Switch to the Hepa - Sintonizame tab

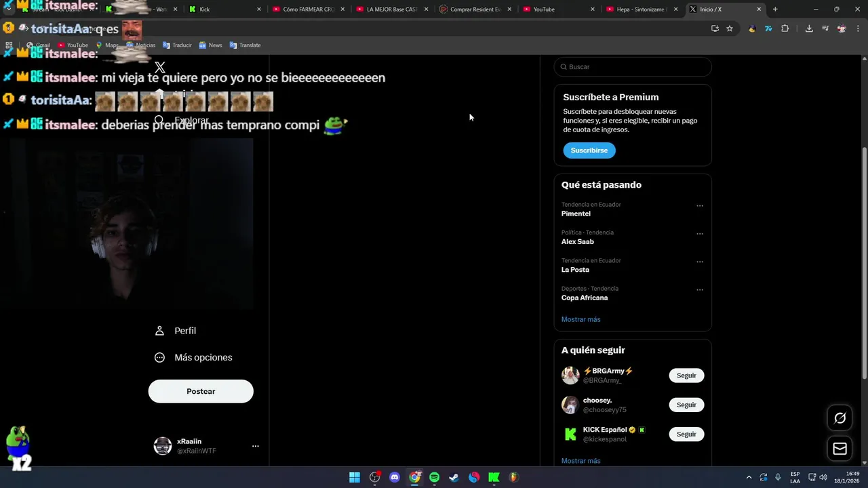click(643, 9)
